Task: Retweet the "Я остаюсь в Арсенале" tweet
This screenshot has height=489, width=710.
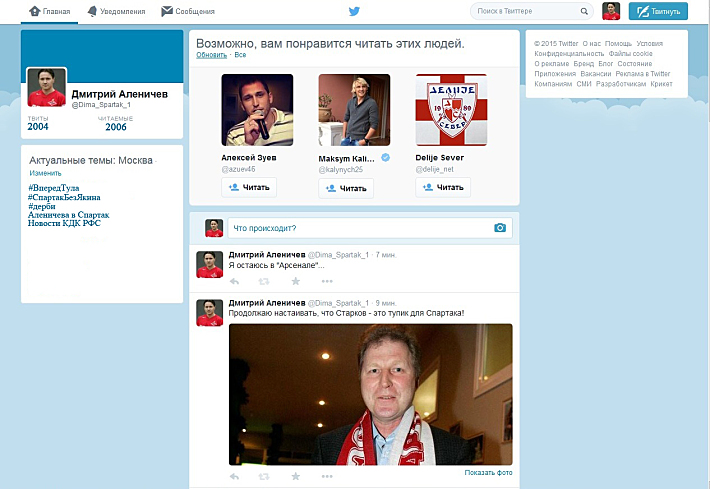Action: [x=264, y=281]
